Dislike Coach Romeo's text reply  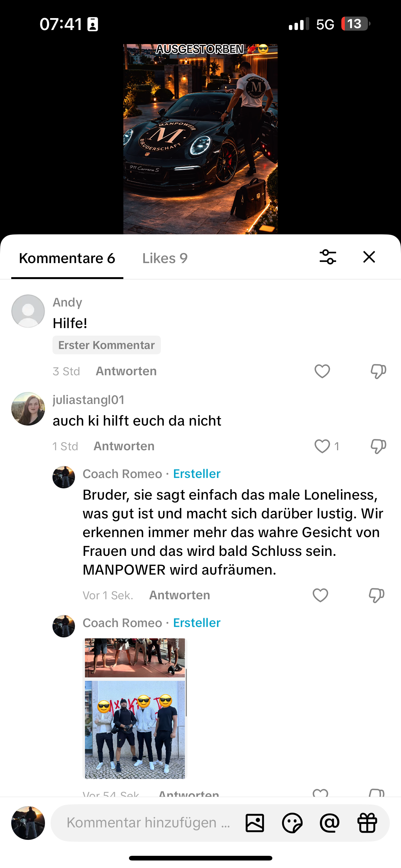click(376, 596)
